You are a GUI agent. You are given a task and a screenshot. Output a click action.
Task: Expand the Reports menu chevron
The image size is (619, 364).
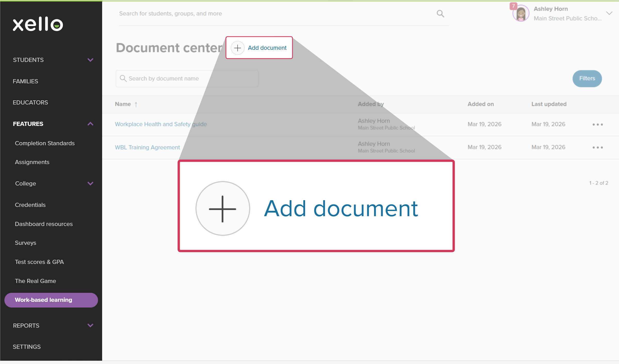(90, 325)
